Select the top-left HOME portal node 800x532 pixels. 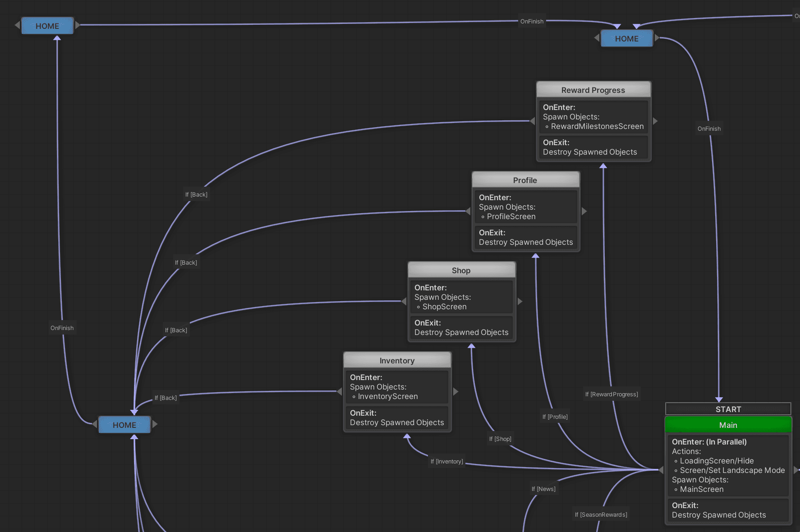[x=47, y=26]
